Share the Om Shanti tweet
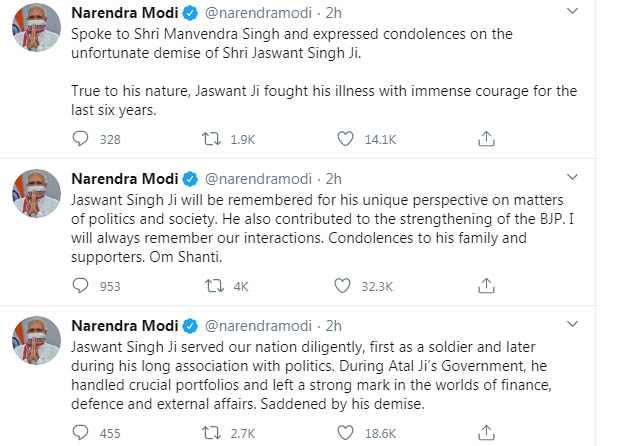This screenshot has height=446, width=622. point(486,286)
